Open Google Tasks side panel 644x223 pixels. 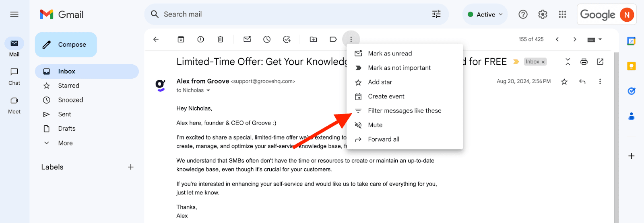632,91
